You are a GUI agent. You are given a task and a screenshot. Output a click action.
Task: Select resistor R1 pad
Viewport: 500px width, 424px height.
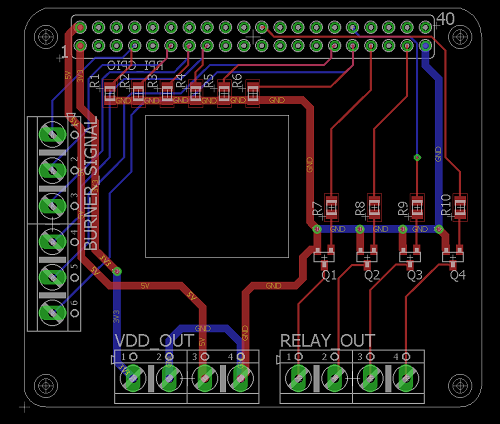(110, 93)
